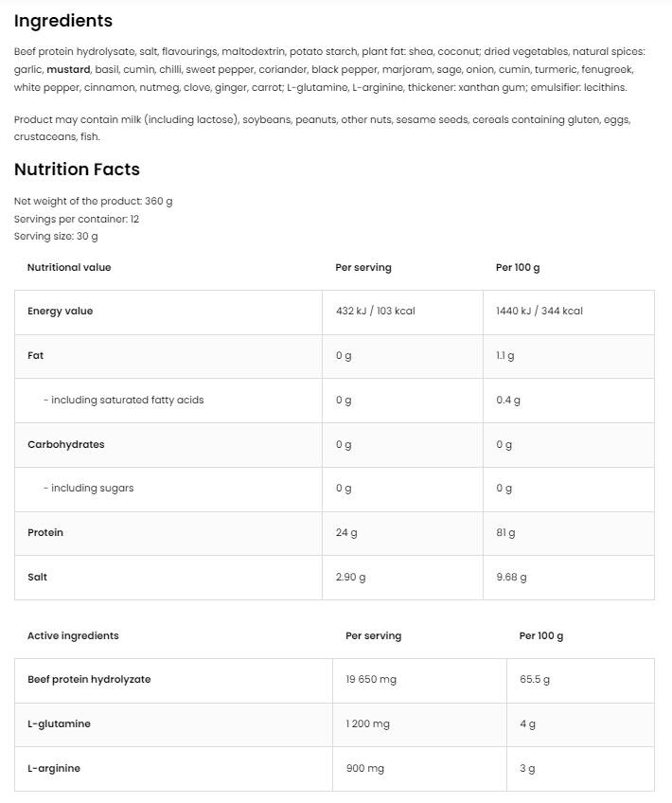Click the Nutrition Facts heading
The width and height of the screenshot is (672, 803).
[77, 170]
